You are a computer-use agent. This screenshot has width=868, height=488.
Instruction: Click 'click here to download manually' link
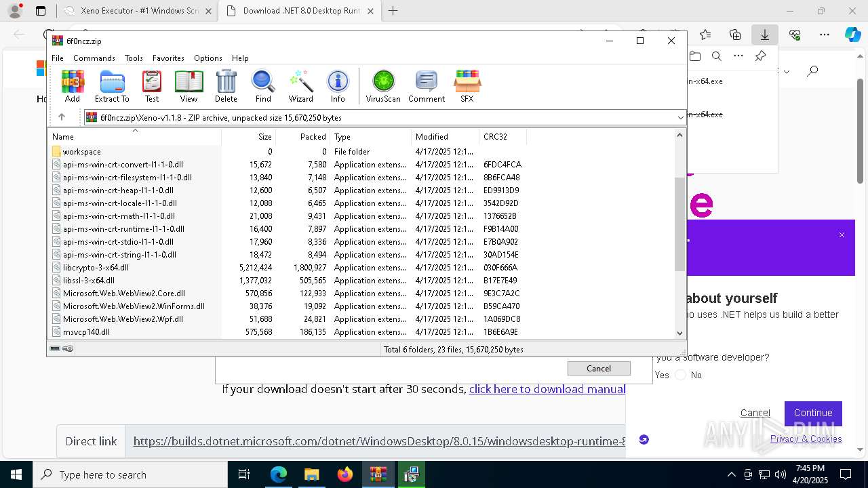547,389
